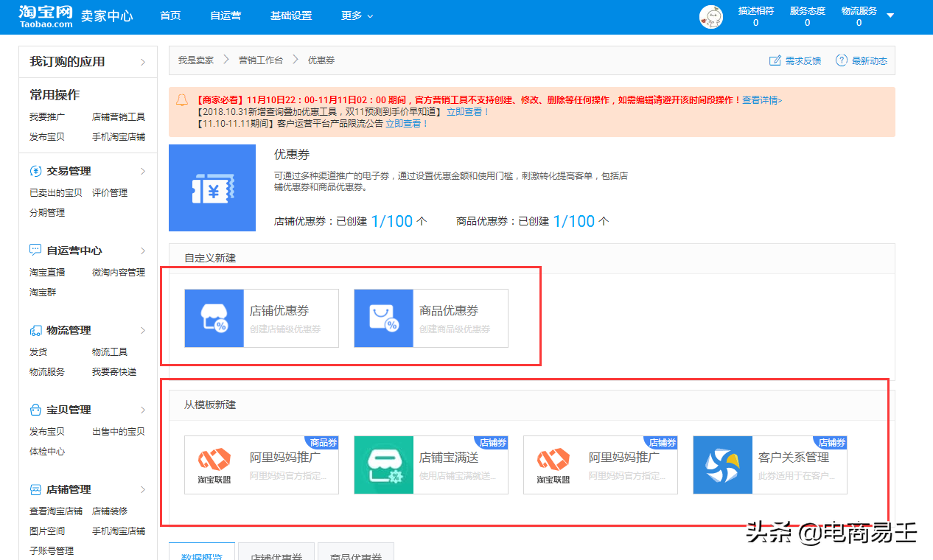
Task: Open 淘宝直播 in sidebar
Action: click(47, 272)
